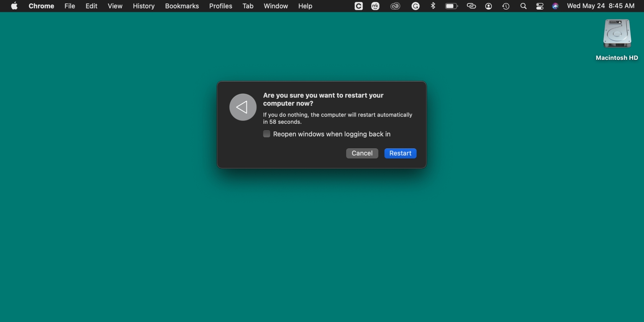Open the Creative Cloud menu bar icon
The image size is (644, 322).
click(395, 6)
